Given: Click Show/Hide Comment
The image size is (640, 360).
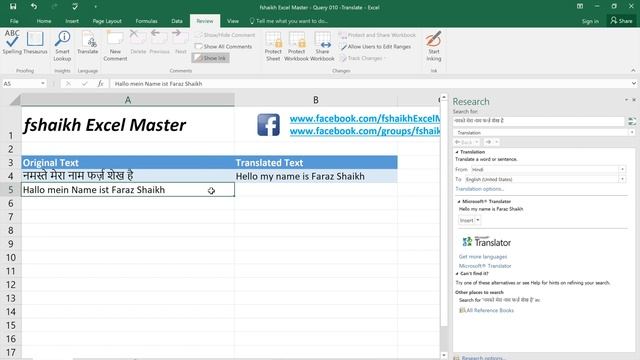Looking at the screenshot, I should click(x=225, y=35).
